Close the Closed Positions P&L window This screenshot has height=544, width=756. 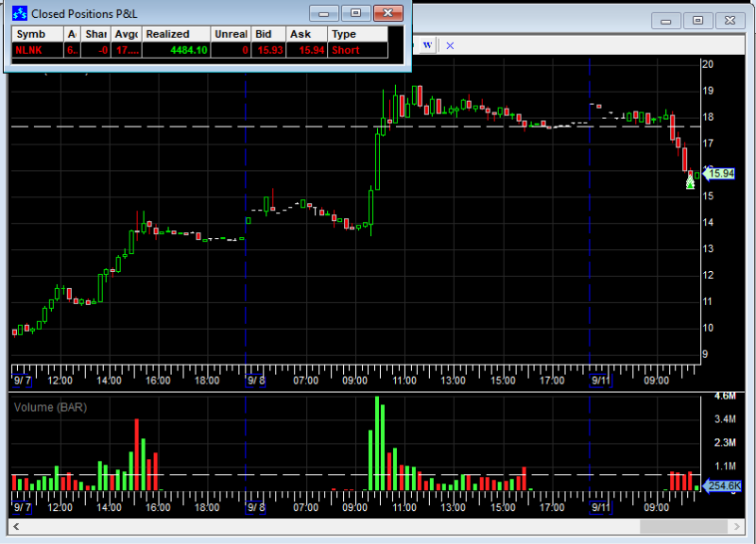[388, 13]
